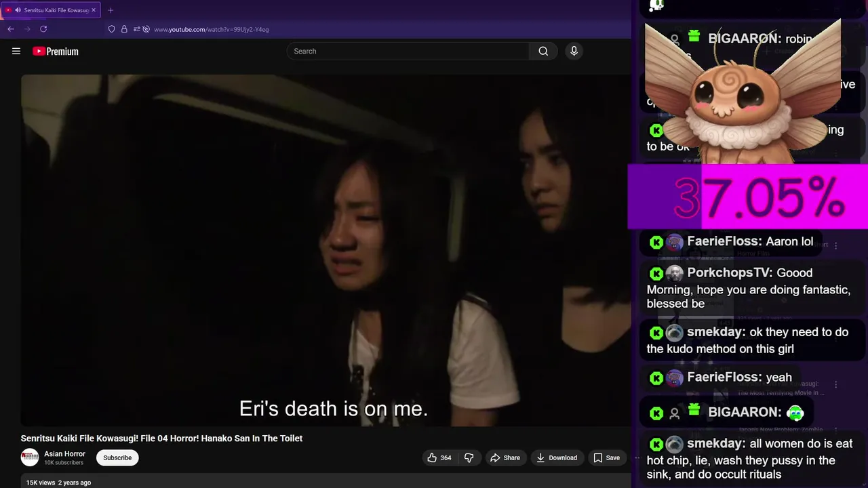The image size is (868, 488).
Task: Open a new browser tab
Action: pos(111,10)
